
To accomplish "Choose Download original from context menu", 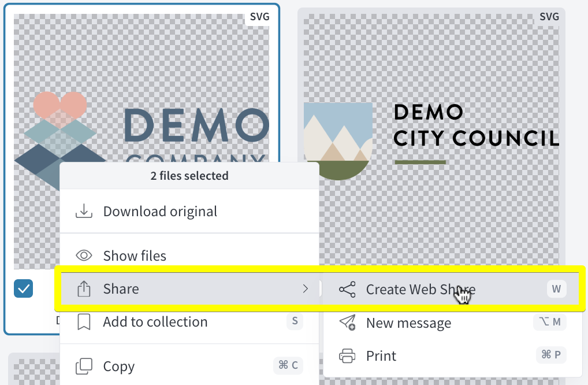I will point(189,211).
